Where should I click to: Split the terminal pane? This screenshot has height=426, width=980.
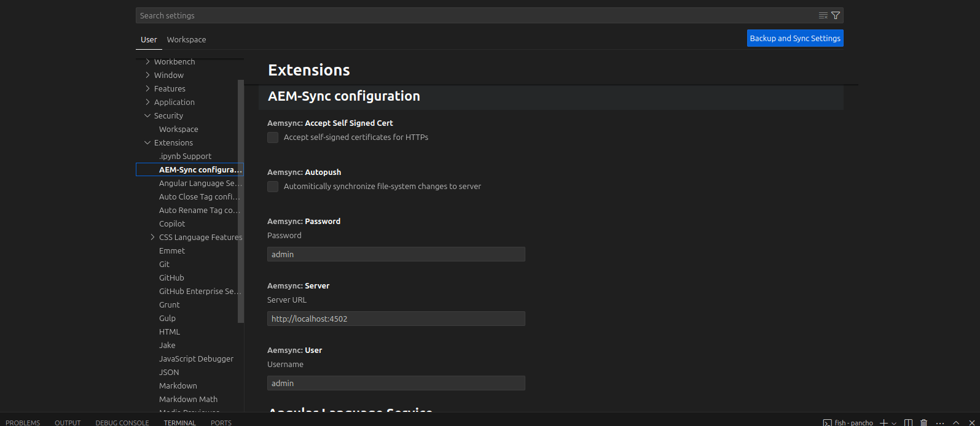click(909, 423)
